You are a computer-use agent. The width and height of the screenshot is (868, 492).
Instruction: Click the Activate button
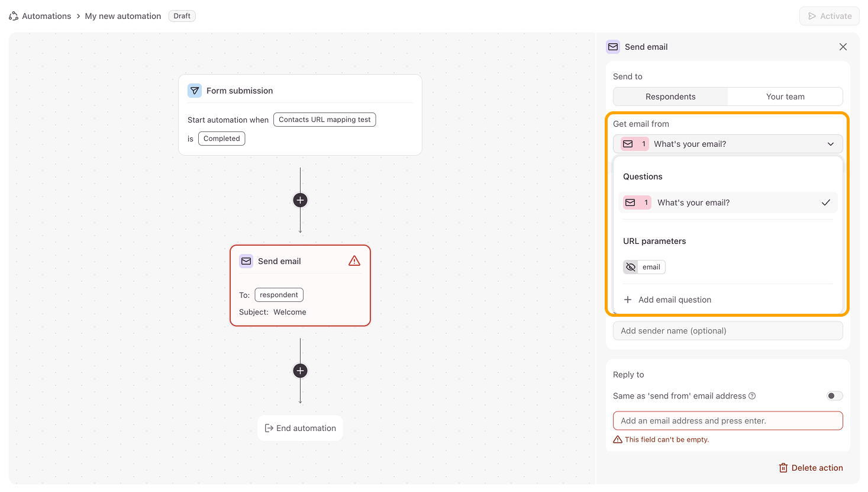click(x=829, y=16)
